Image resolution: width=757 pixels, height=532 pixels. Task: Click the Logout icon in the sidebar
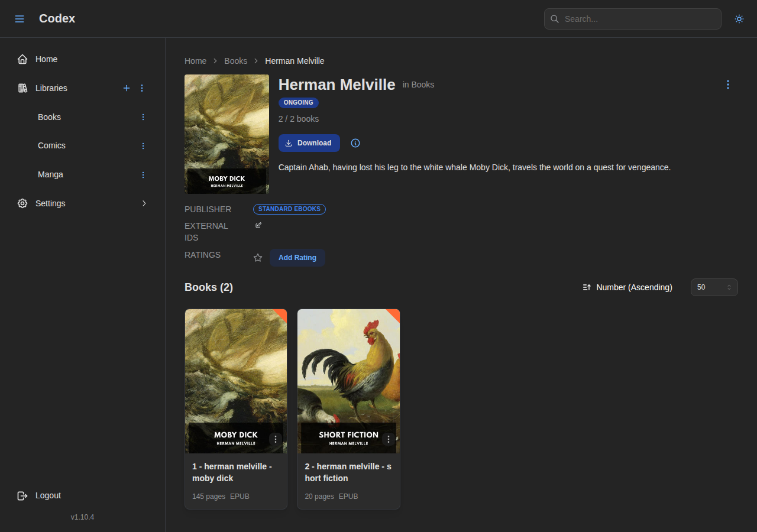(x=22, y=495)
